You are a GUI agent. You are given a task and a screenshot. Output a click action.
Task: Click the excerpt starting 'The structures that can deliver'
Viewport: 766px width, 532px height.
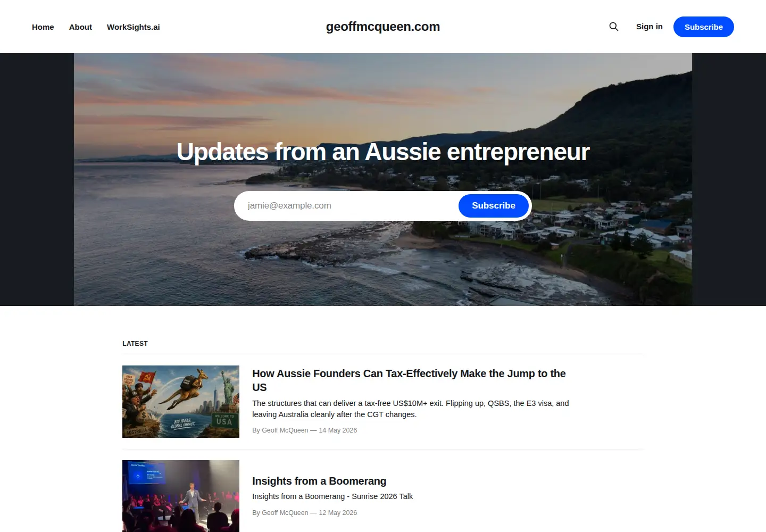tap(411, 409)
